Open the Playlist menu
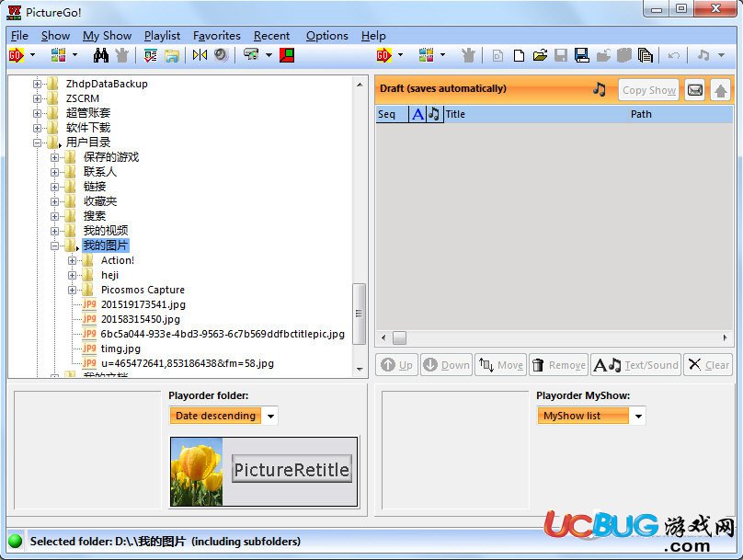This screenshot has height=560, width=743. pyautogui.click(x=162, y=36)
